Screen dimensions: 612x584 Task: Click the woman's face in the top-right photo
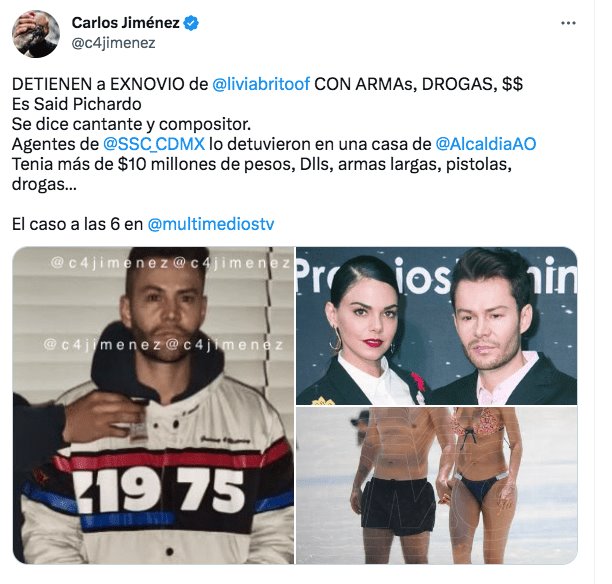(x=365, y=315)
